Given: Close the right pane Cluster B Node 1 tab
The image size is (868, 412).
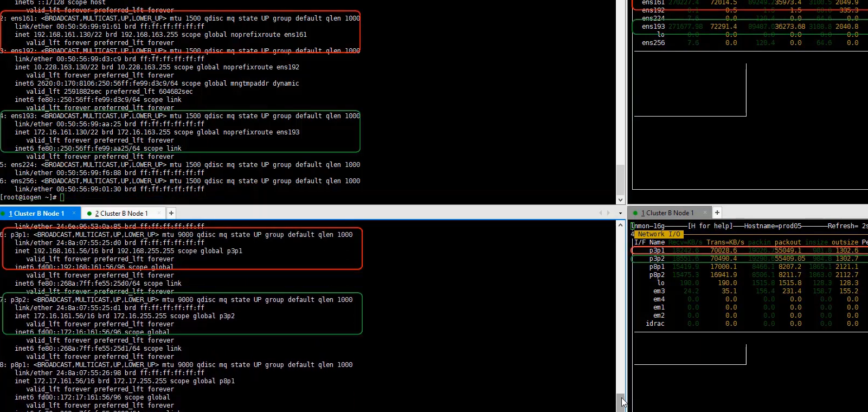Looking at the screenshot, I should pos(705,213).
